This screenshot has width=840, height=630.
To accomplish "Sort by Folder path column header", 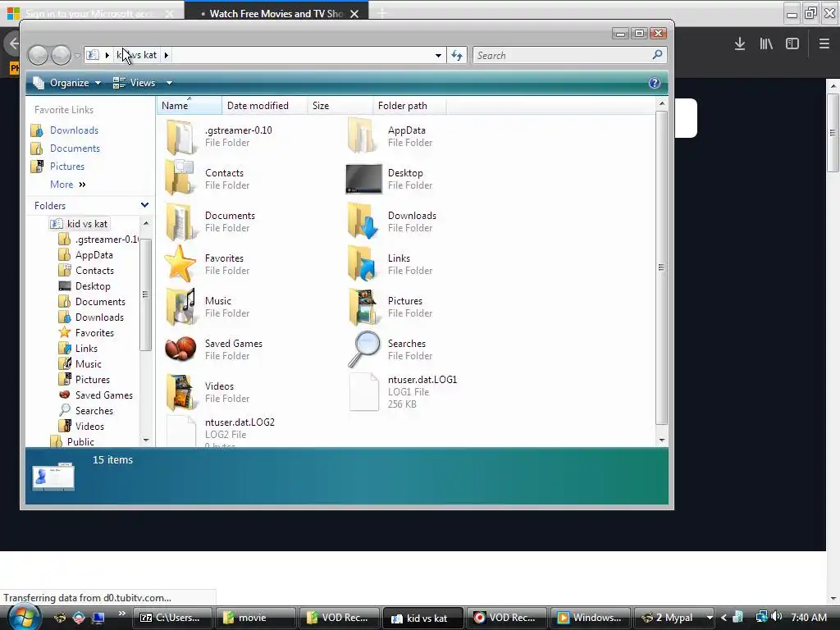I will (409, 106).
